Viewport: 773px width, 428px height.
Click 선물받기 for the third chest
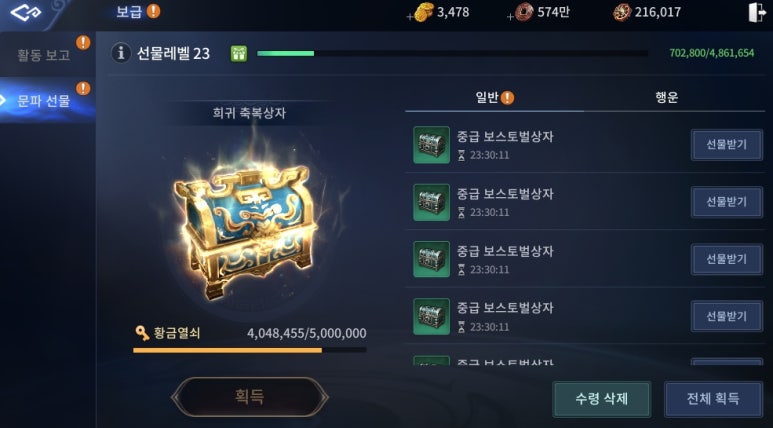pyautogui.click(x=727, y=259)
